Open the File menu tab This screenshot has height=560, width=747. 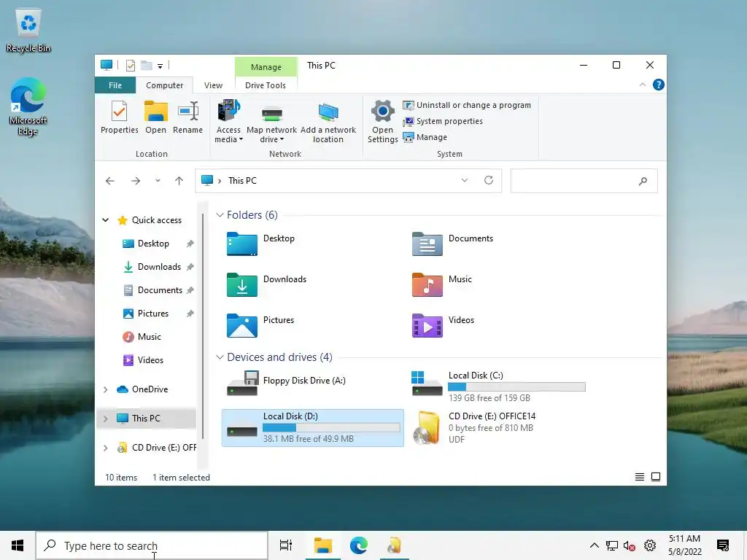coord(115,85)
